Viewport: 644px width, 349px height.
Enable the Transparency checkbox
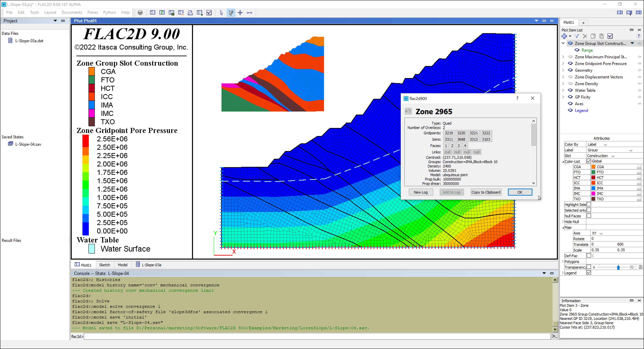(x=589, y=267)
